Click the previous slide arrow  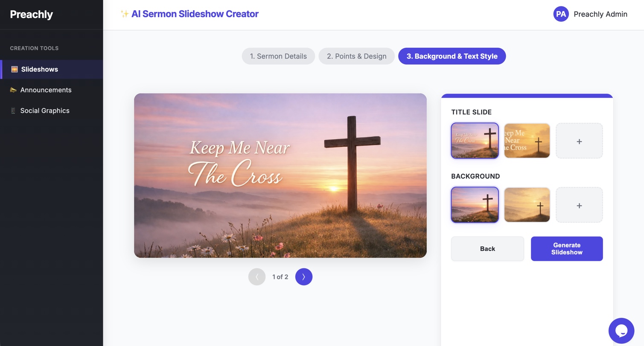click(x=257, y=277)
